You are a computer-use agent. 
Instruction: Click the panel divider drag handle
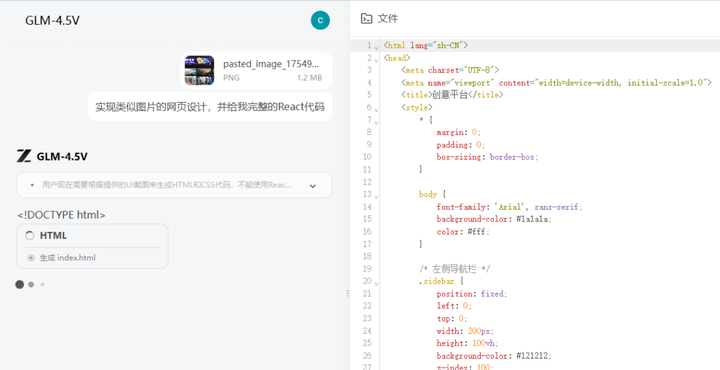coord(348,293)
